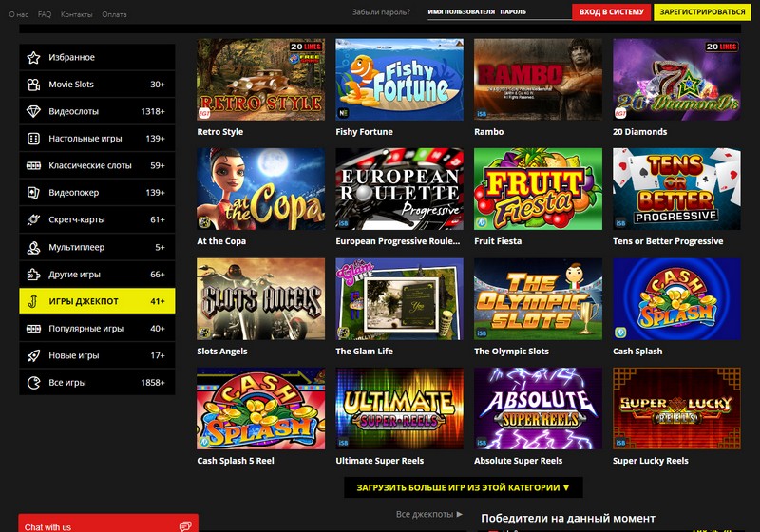
Task: Switch to the Популярные игры category
Action: tap(97, 329)
